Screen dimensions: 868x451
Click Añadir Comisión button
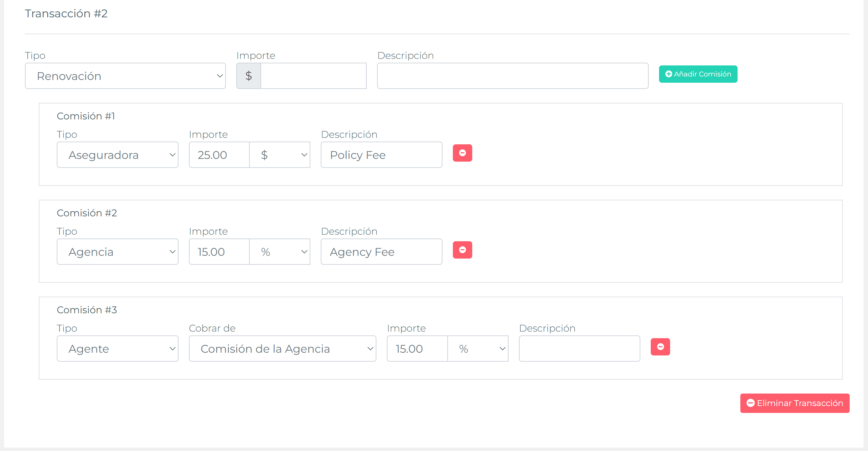698,74
